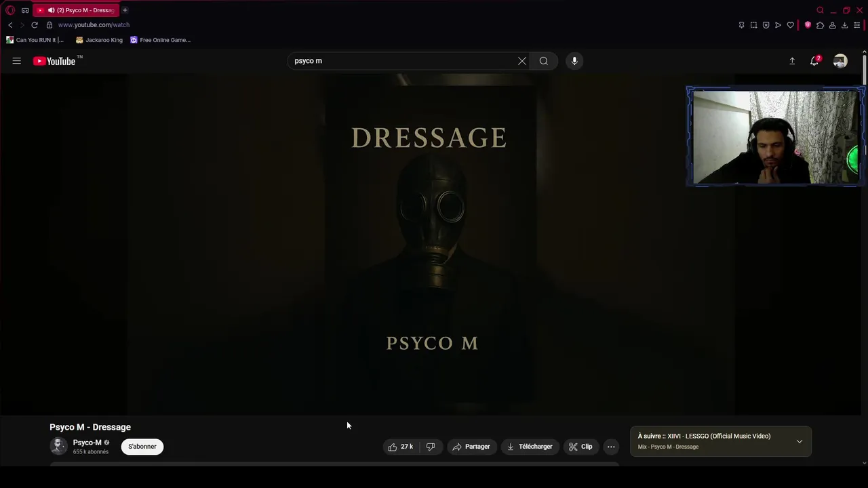Like the video with 27 k likes
The width and height of the screenshot is (868, 488).
tap(400, 447)
